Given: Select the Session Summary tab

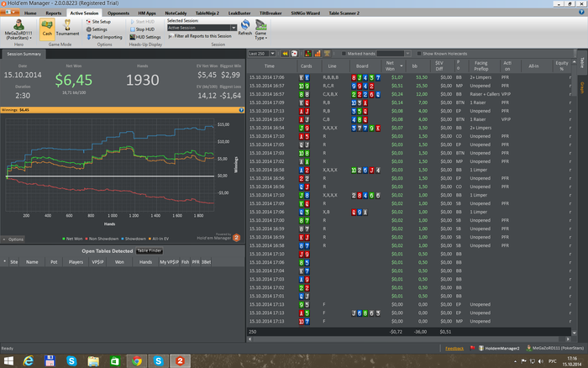Looking at the screenshot, I should pyautogui.click(x=24, y=54).
